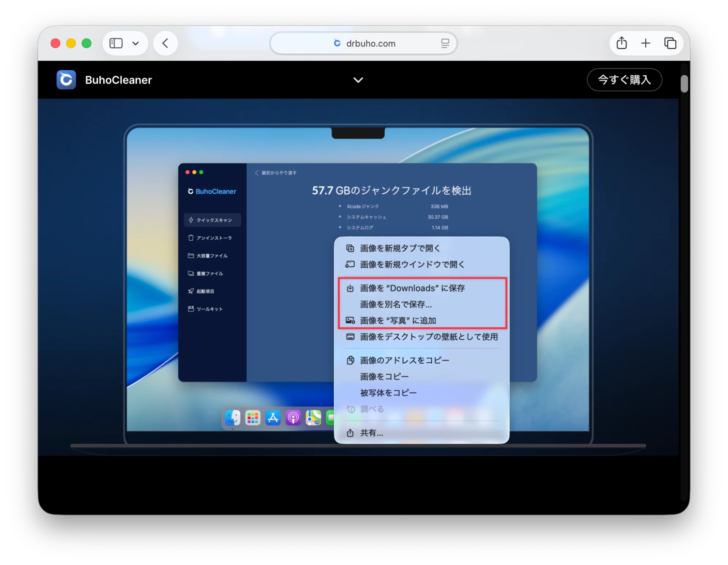Click クイックスキャン in the BuhoCleaner sidebar
The width and height of the screenshot is (728, 565).
pos(212,220)
